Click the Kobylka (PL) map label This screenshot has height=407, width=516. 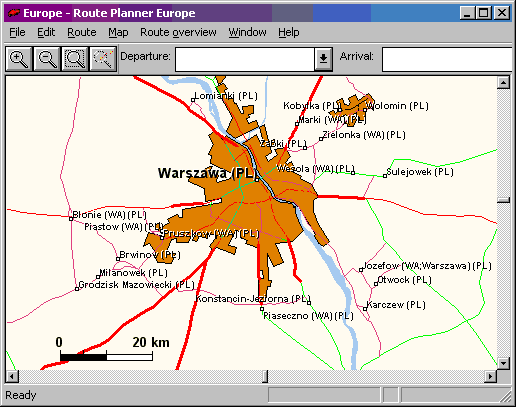(311, 106)
